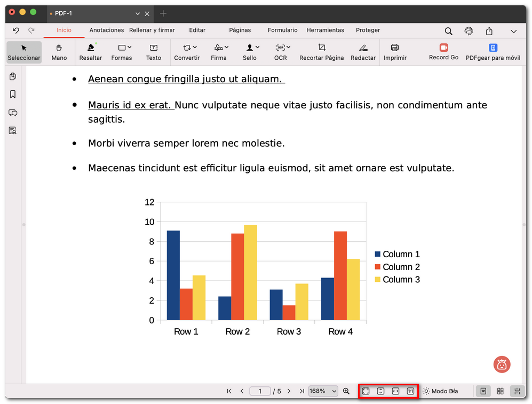Screen dimensions: 532x404
Task: Click the Record Go button
Action: [x=443, y=52]
